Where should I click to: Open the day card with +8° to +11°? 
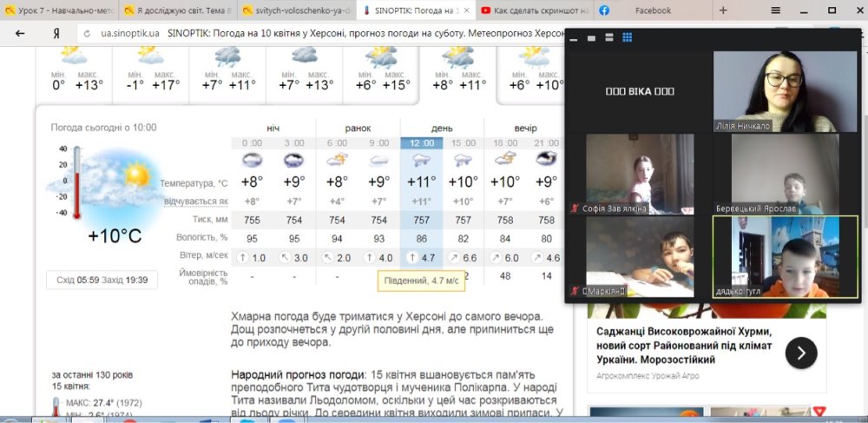click(x=457, y=76)
